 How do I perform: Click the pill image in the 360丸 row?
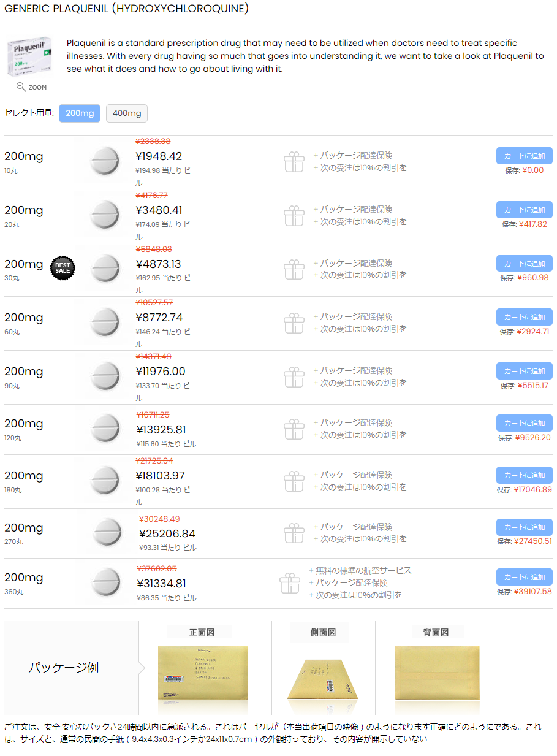coord(105,583)
